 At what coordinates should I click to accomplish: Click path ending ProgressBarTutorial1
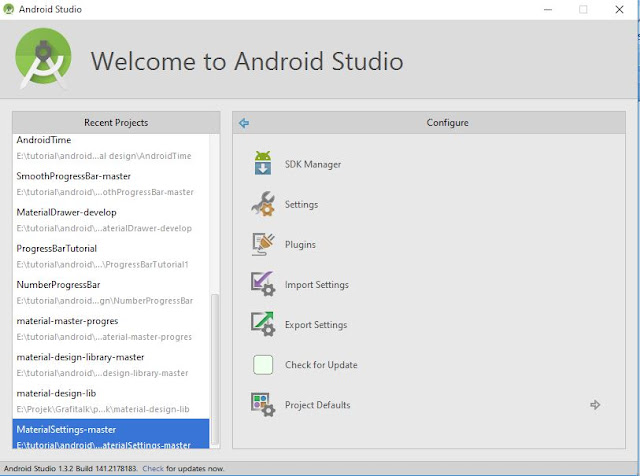(x=102, y=265)
